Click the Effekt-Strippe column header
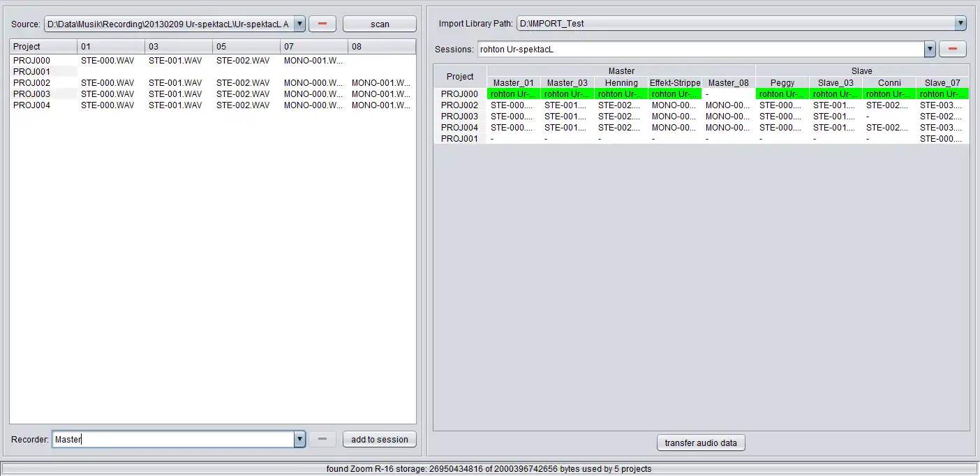 [675, 82]
